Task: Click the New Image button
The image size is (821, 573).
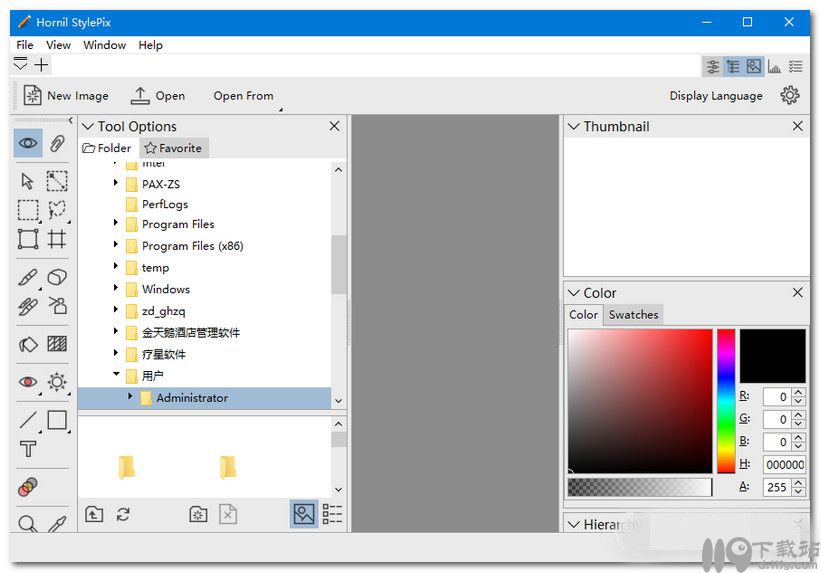Action: tap(66, 95)
